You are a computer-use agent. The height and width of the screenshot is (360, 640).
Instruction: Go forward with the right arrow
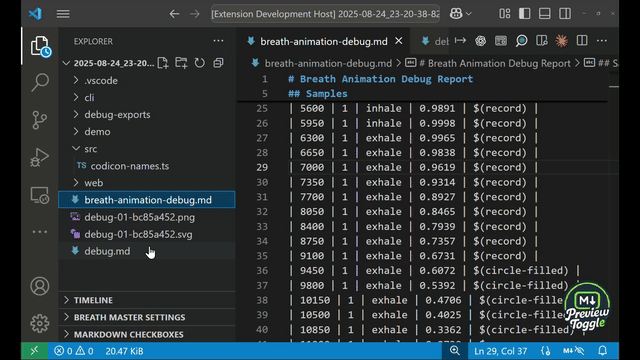(195, 14)
